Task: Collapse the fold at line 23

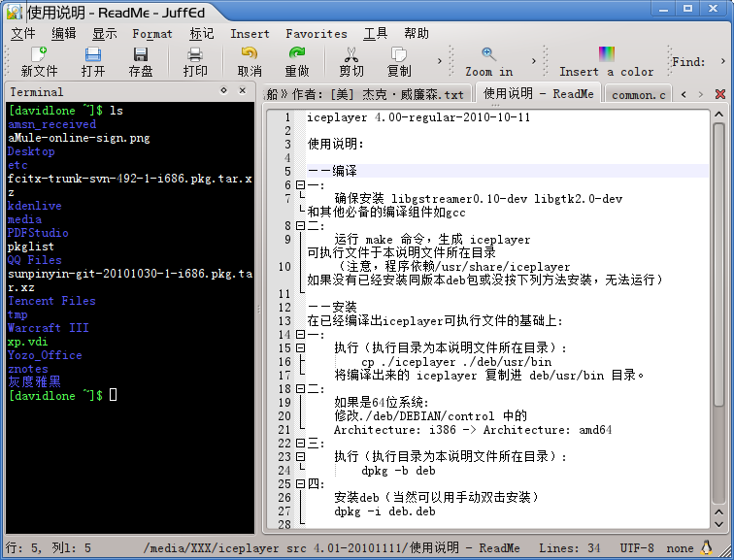Action: click(301, 456)
